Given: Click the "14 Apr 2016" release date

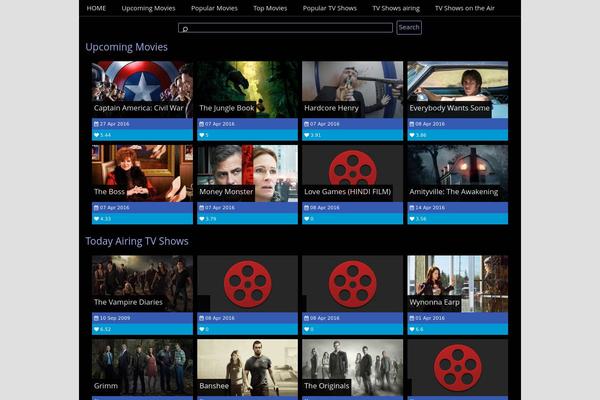Looking at the screenshot, I should click(430, 208).
